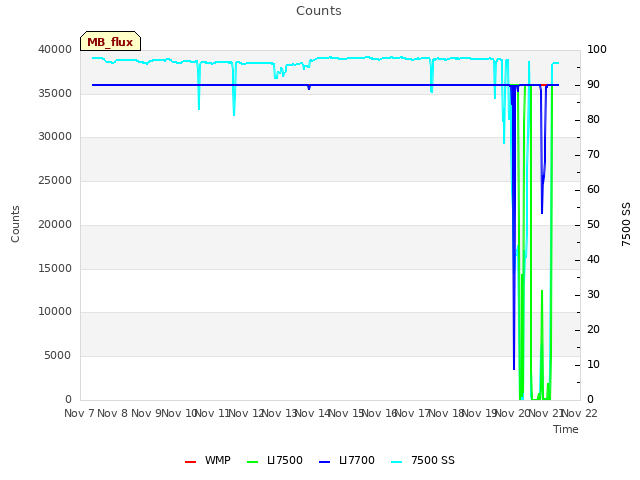Click the Nov 12 date label

pos(246,413)
